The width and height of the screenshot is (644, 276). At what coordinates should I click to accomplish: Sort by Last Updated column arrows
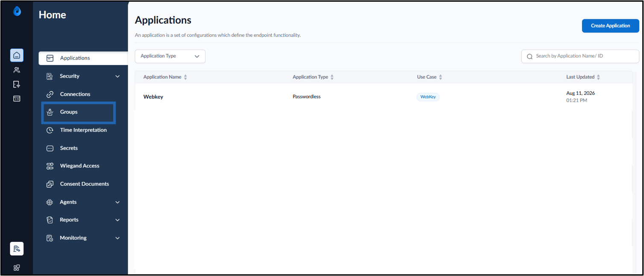[598, 77]
